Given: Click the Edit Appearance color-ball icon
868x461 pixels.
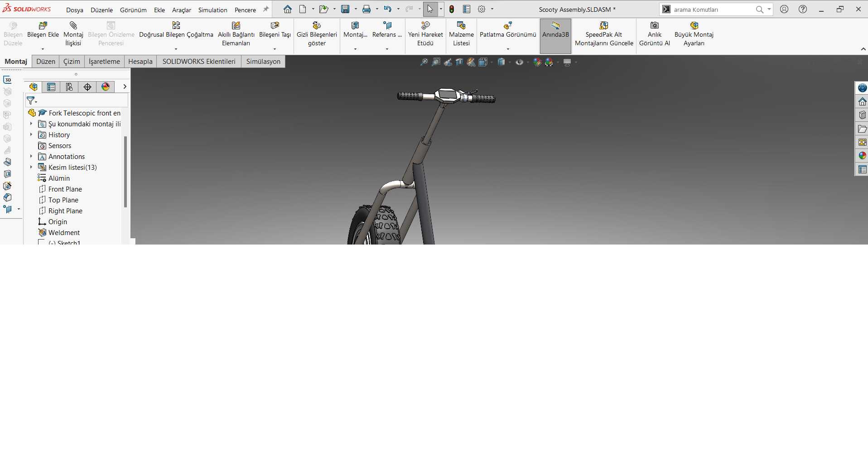Looking at the screenshot, I should click(537, 62).
